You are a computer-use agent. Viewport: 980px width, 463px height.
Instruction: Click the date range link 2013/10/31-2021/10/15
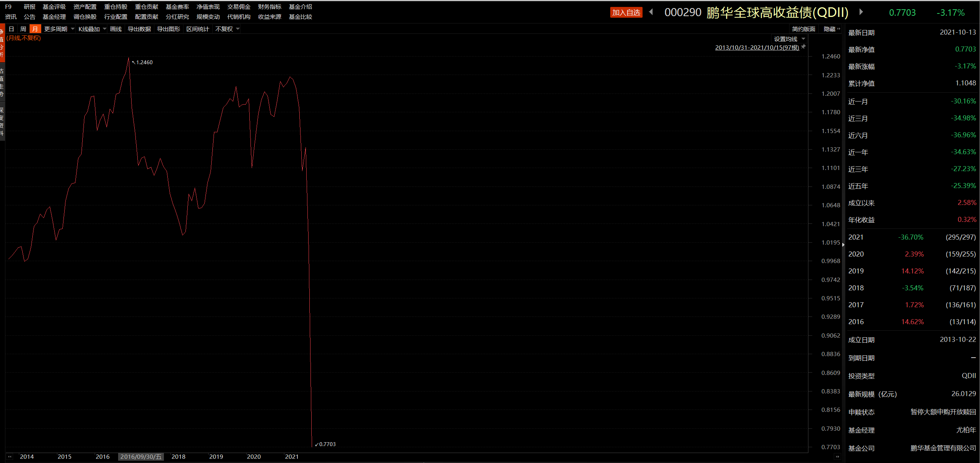(x=757, y=48)
